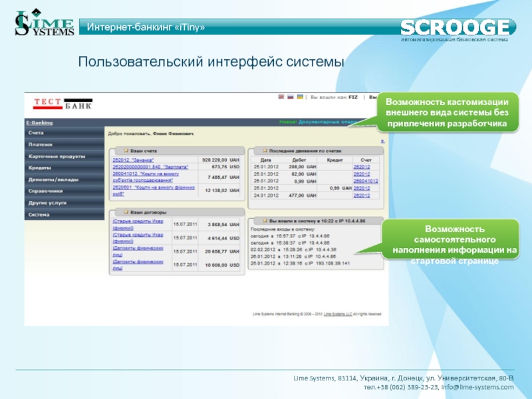
Task: Click login entry with IP 193.108.39.141
Action: 301,263
